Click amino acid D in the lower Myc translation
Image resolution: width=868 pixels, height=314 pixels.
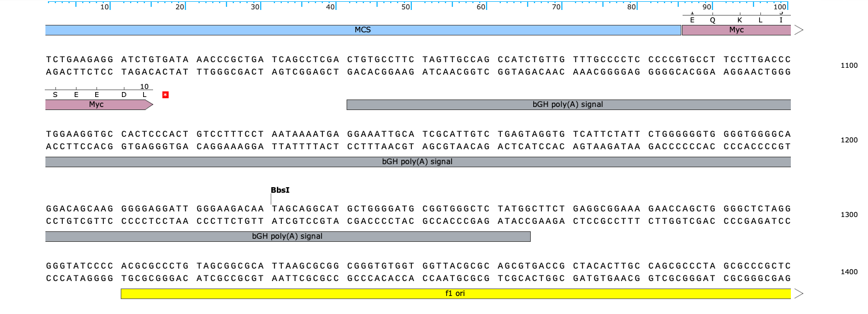pos(124,95)
